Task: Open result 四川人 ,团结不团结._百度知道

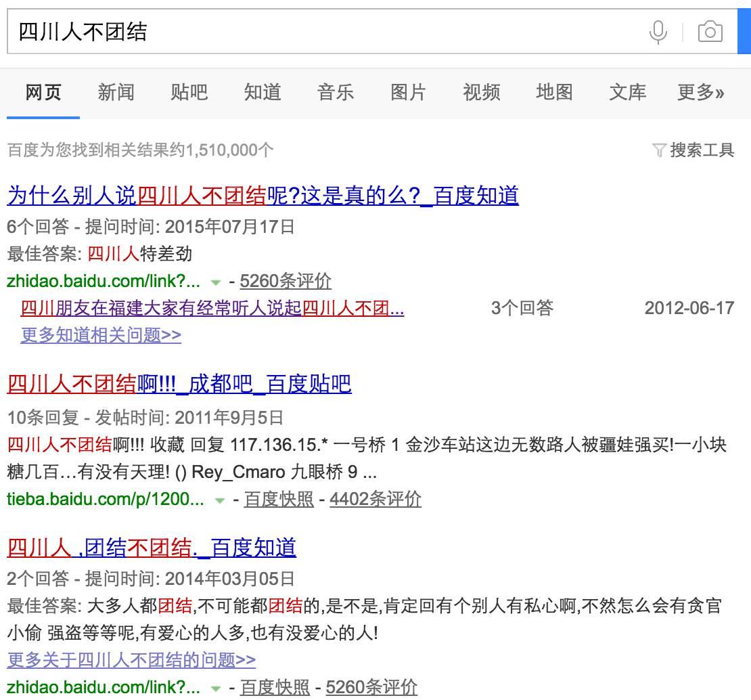Action: click(152, 548)
